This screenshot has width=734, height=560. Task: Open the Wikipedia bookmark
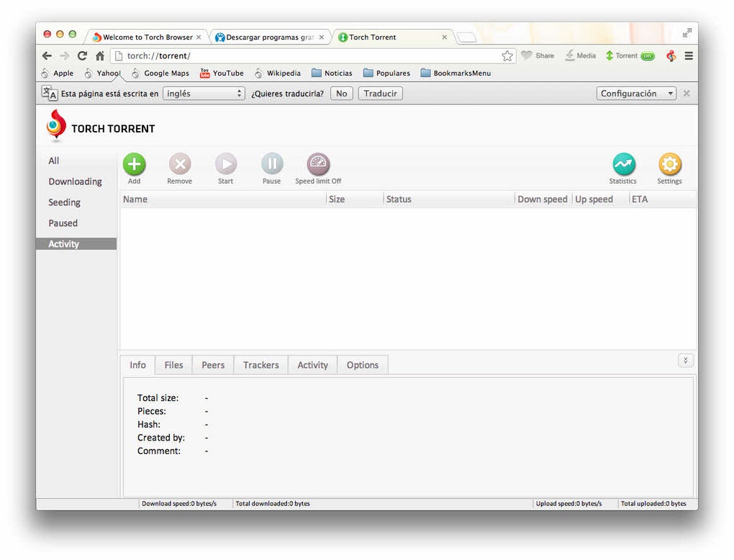(277, 73)
